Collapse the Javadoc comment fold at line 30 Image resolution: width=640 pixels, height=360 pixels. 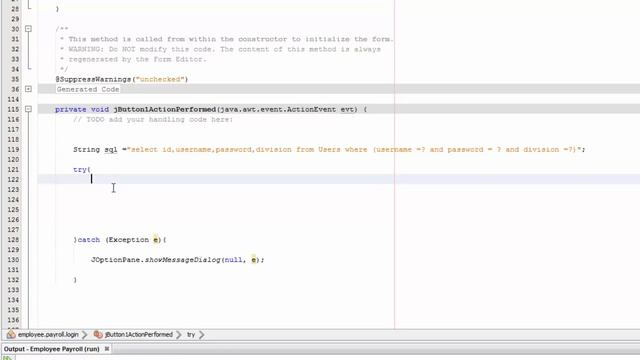(x=28, y=29)
